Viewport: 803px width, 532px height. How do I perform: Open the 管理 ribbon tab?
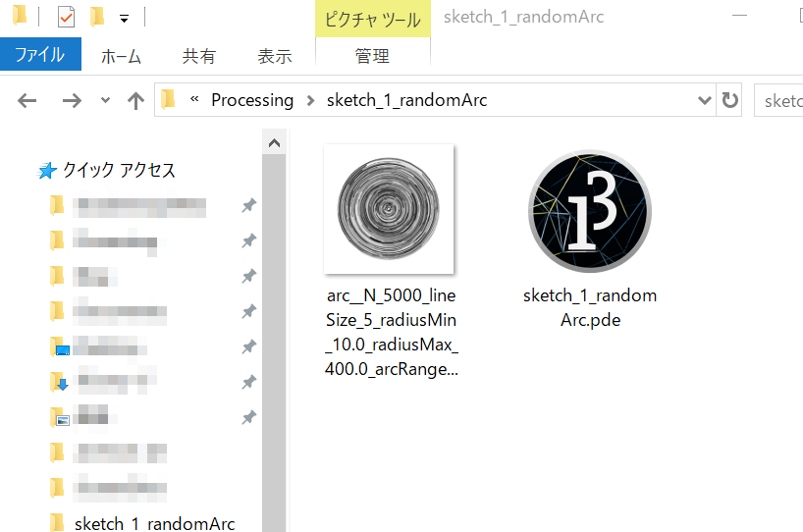[372, 56]
